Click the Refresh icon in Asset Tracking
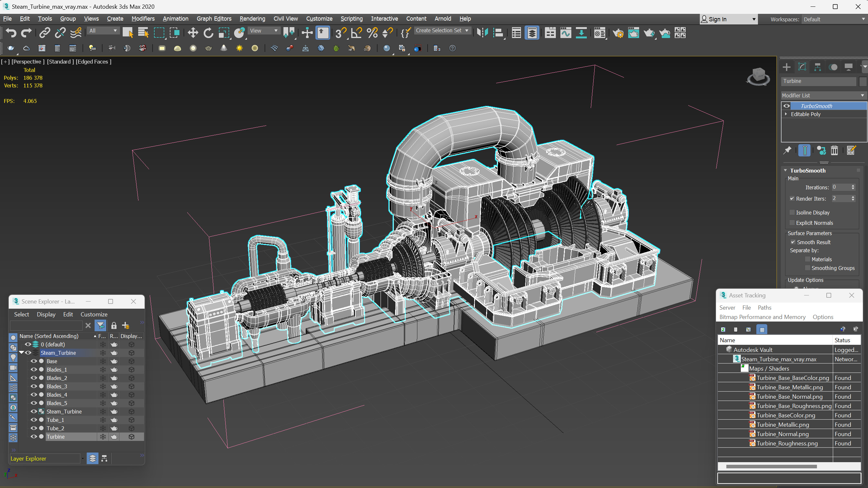The height and width of the screenshot is (488, 868). click(x=723, y=329)
